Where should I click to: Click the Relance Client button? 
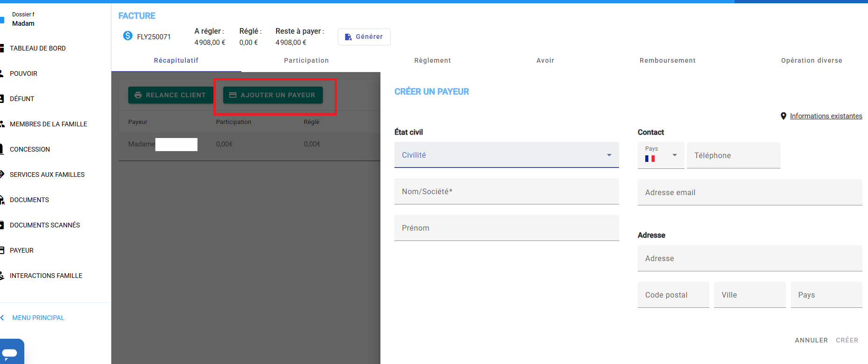[170, 95]
